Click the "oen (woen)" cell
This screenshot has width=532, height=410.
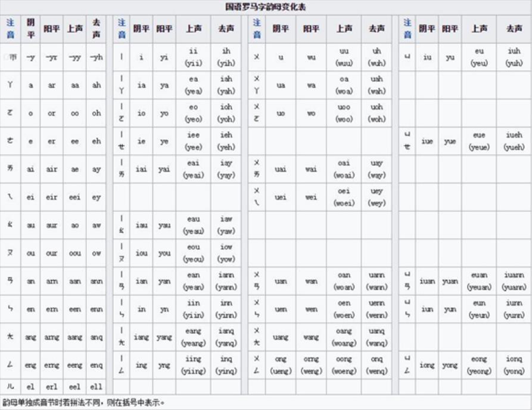[x=344, y=309]
